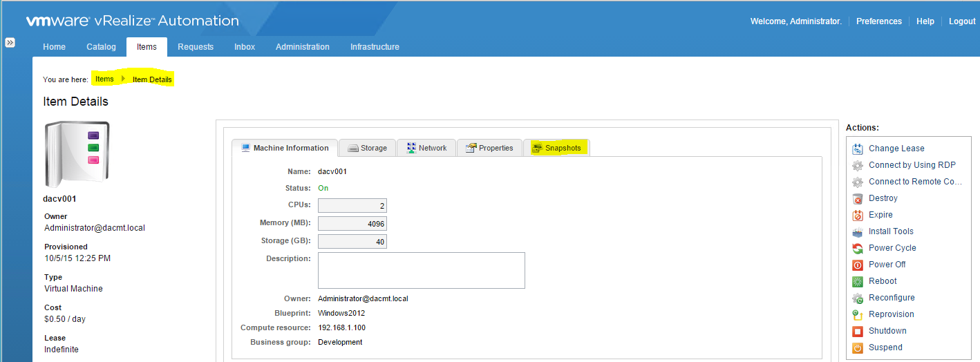Click the CPUs field showing 2

pyautogui.click(x=352, y=205)
